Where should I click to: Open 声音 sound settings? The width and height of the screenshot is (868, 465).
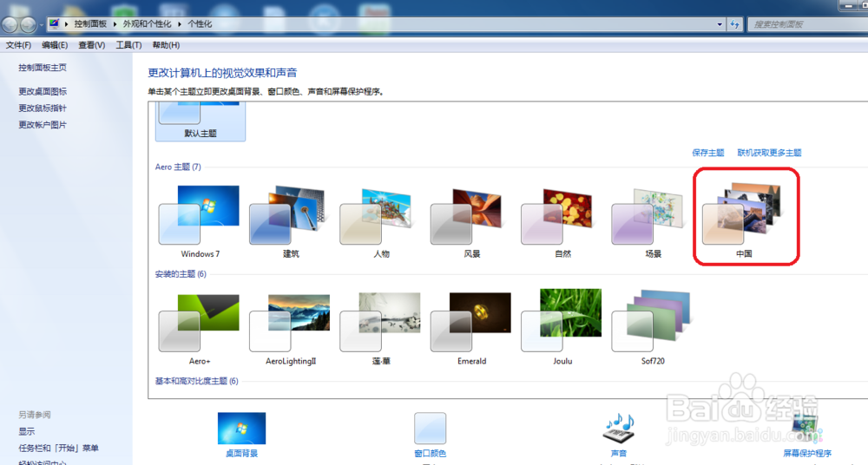pos(618,436)
